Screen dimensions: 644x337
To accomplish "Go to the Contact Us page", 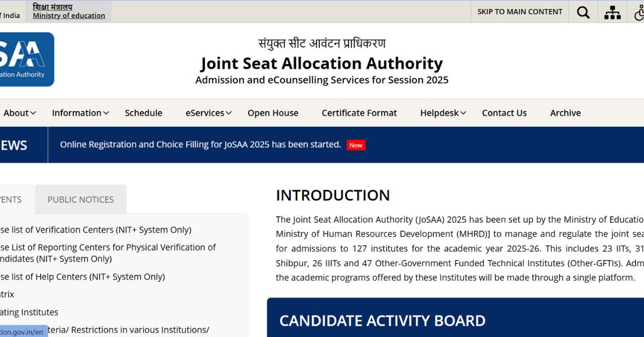I will point(504,113).
